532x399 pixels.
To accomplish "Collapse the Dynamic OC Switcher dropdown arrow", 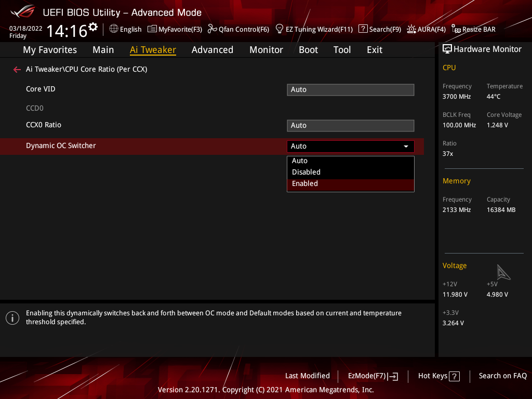I will point(406,147).
